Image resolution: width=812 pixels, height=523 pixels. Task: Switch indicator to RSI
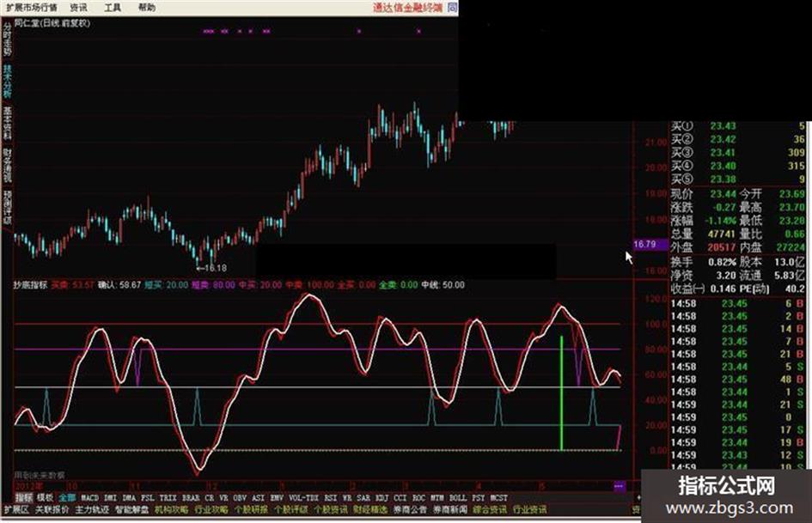pos(331,497)
